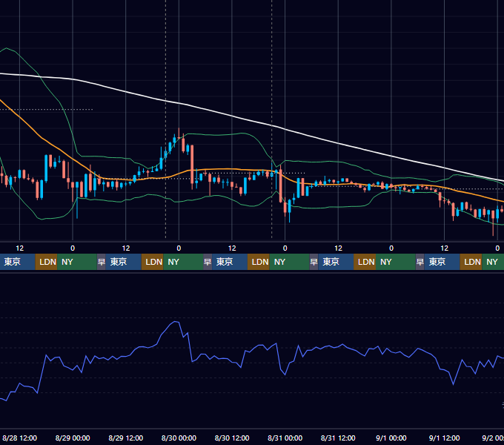
Task: Select the 東京 session block for 8/30
Action: (x=230, y=262)
